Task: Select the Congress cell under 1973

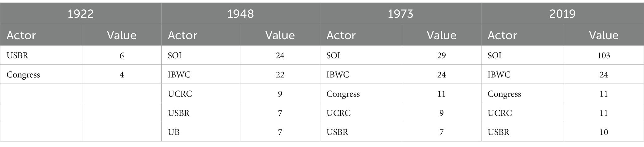Action: tap(361, 94)
